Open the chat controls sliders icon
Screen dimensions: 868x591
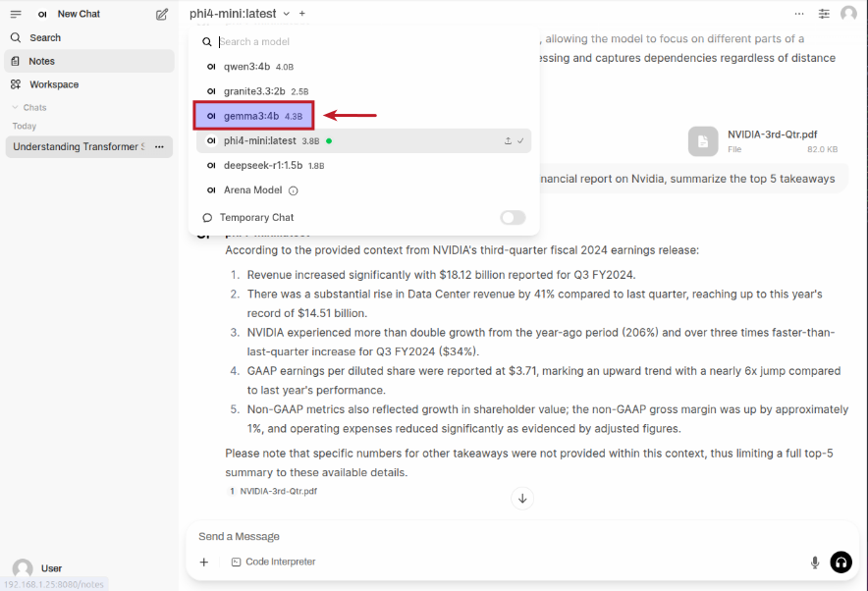click(824, 14)
